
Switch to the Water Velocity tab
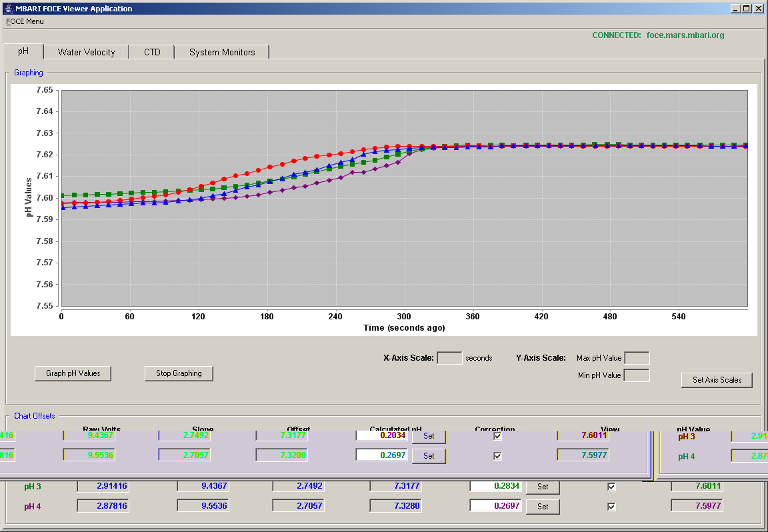tap(86, 53)
